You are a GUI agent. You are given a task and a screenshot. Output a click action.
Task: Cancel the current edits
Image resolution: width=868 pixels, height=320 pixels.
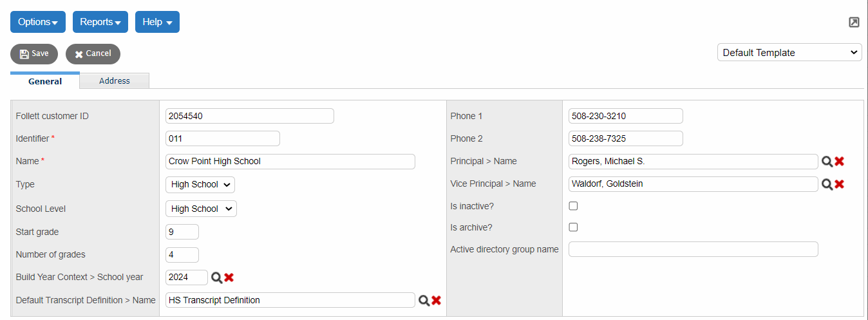pyautogui.click(x=93, y=54)
